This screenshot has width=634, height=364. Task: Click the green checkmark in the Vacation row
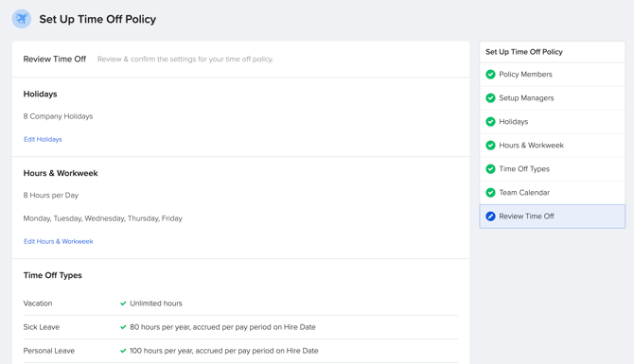pyautogui.click(x=123, y=303)
